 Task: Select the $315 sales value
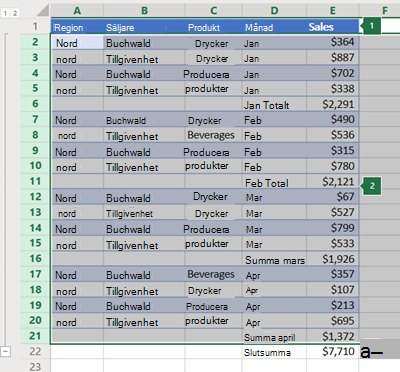coord(332,150)
